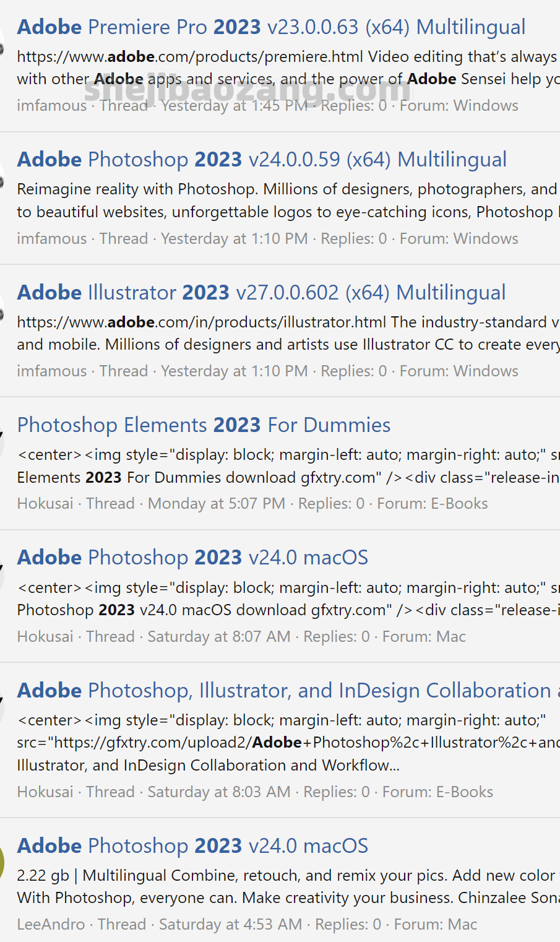The width and height of the screenshot is (560, 942).
Task: Open Hokusai's Adobe Photoshop 2023 v24.0 macOS thread
Action: pyautogui.click(x=192, y=558)
